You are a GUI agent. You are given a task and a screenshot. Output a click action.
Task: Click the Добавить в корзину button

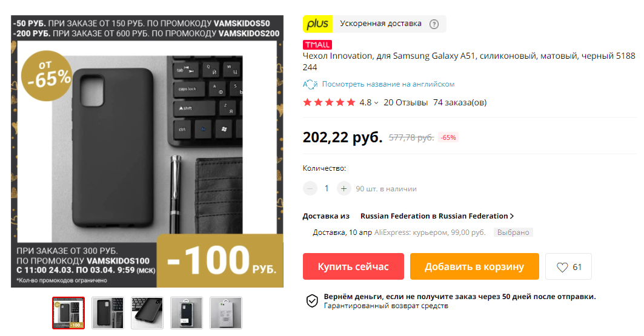point(474,266)
